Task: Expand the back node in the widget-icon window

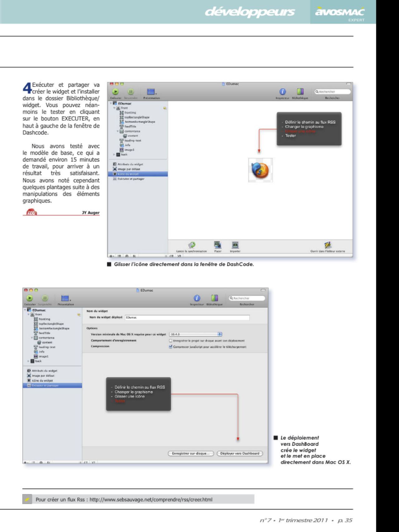Action: coord(114,154)
